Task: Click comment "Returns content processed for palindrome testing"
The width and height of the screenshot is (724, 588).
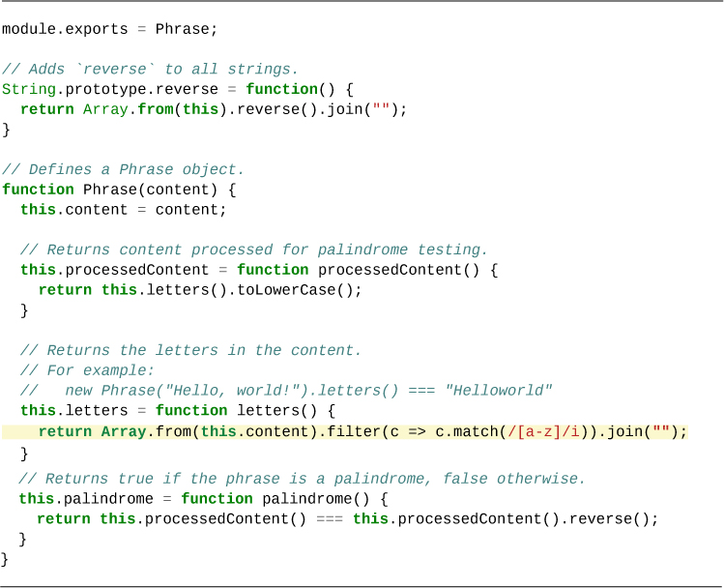Action: point(253,250)
